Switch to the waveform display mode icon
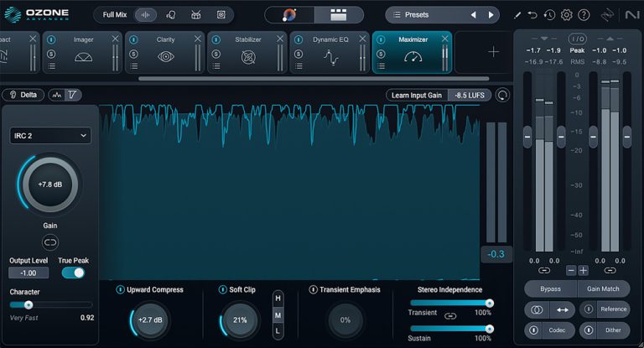644x348 pixels. [x=57, y=95]
